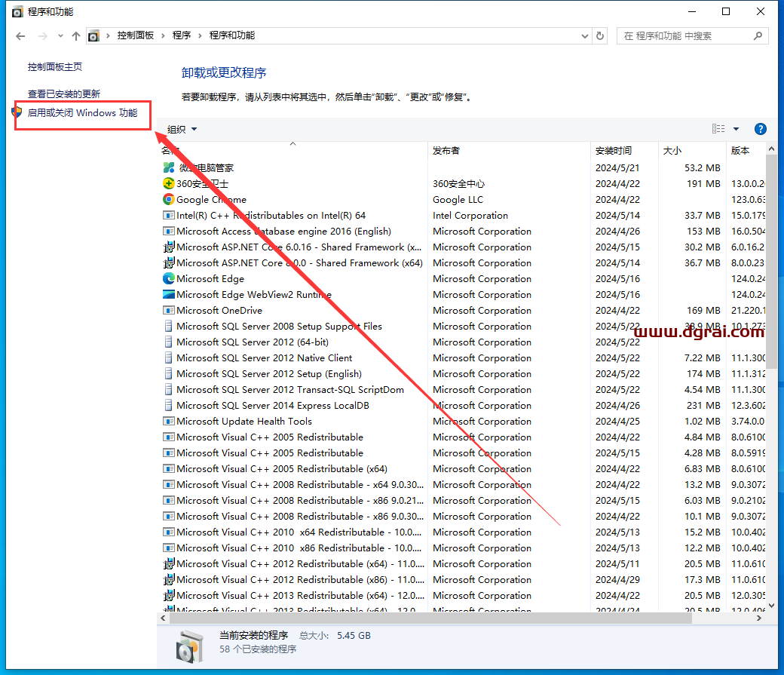The height and width of the screenshot is (675, 784).
Task: Click the 控制面板 breadcrumb
Action: (x=136, y=35)
